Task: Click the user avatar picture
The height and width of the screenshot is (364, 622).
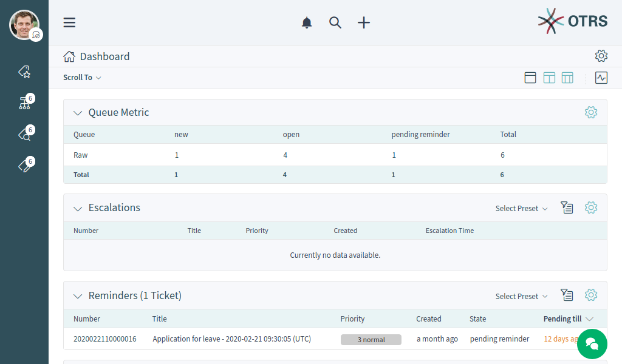Action: 24,24
